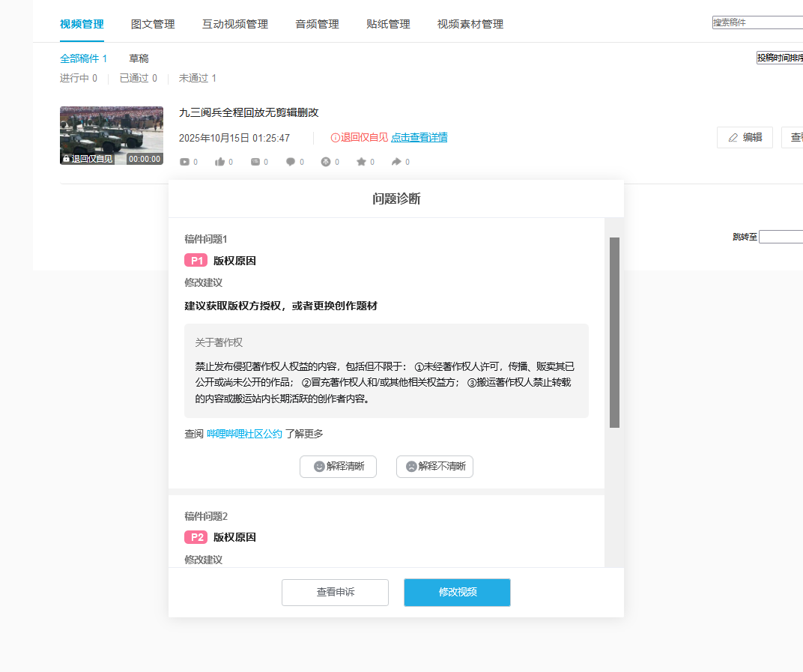
Task: Open the 哔哩哔哩社区公约 link
Action: tap(244, 434)
